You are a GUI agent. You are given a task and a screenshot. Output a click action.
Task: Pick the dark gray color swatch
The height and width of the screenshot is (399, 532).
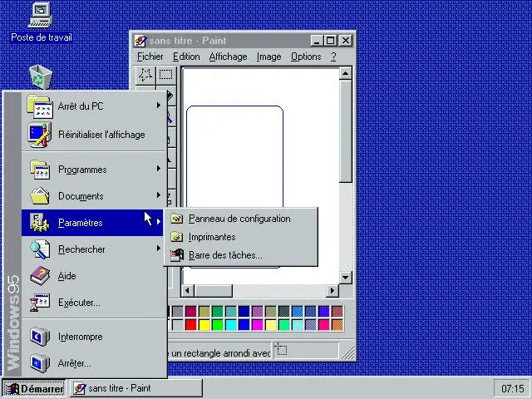coord(177,311)
